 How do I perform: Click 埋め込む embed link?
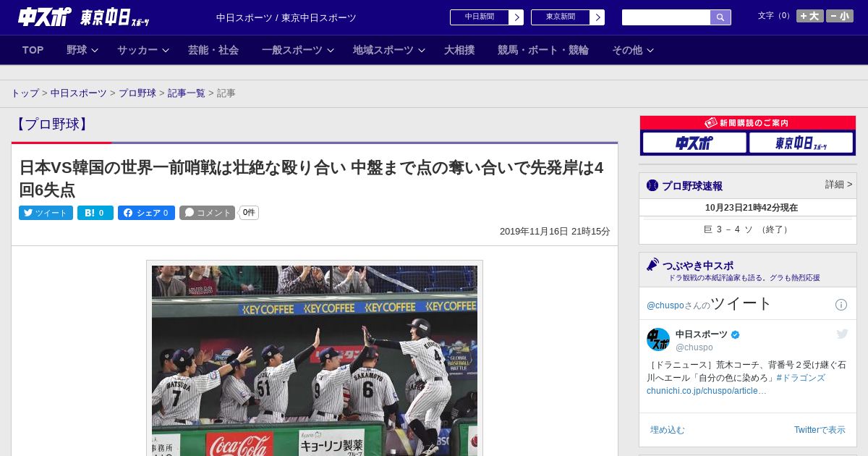tap(667, 430)
